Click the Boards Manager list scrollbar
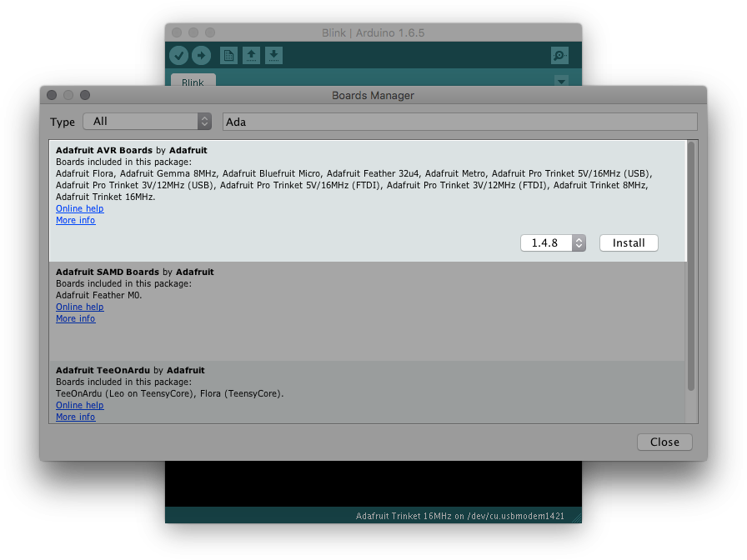 (691, 266)
